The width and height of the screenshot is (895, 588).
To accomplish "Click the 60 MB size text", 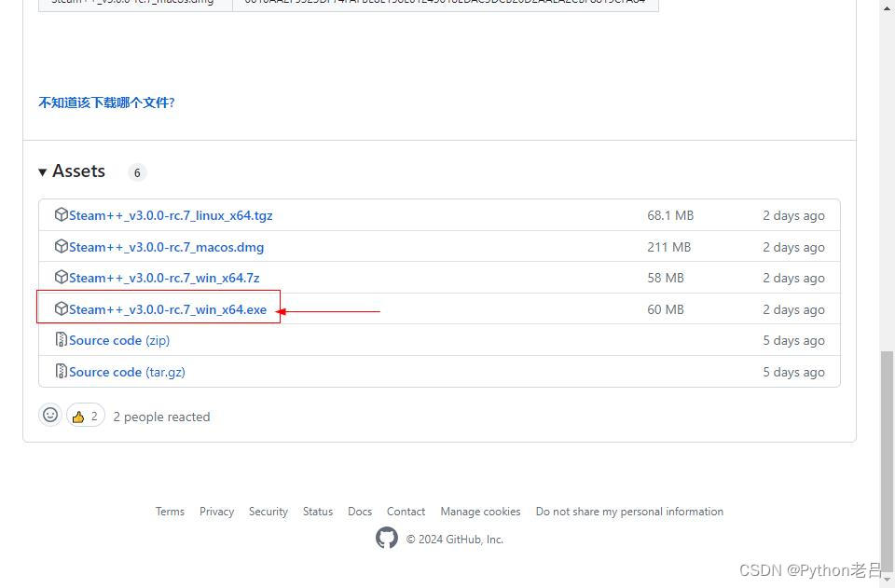I will 666,309.
